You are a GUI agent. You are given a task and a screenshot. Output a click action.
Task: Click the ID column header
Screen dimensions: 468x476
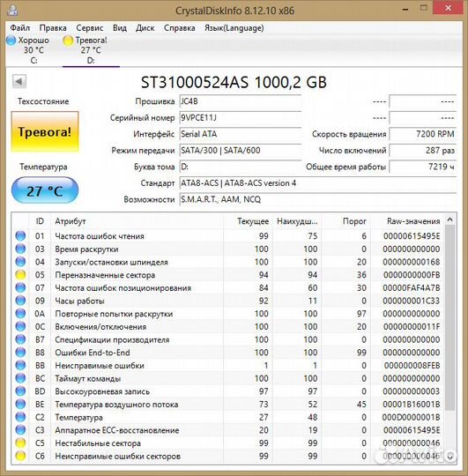tap(40, 221)
